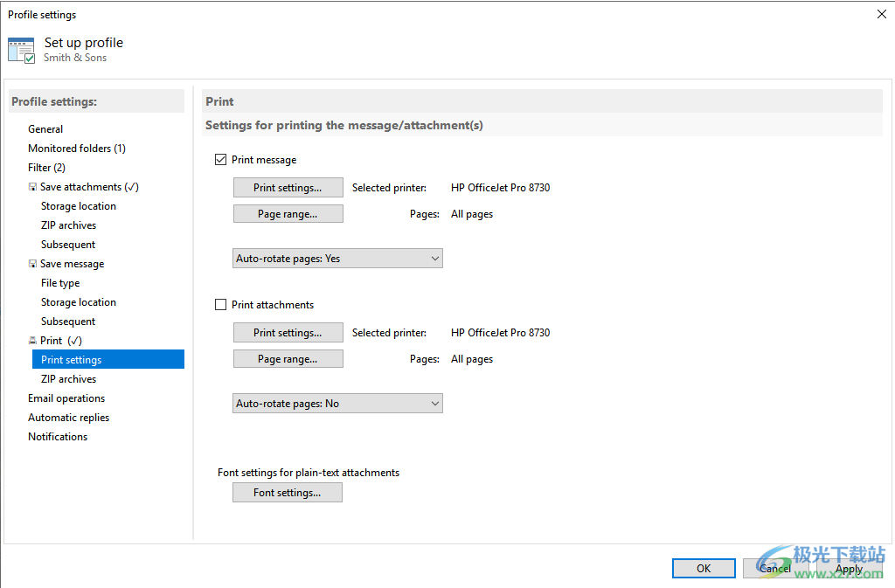
Task: Expand the Auto-rotate pages: No dropdown
Action: coord(337,404)
